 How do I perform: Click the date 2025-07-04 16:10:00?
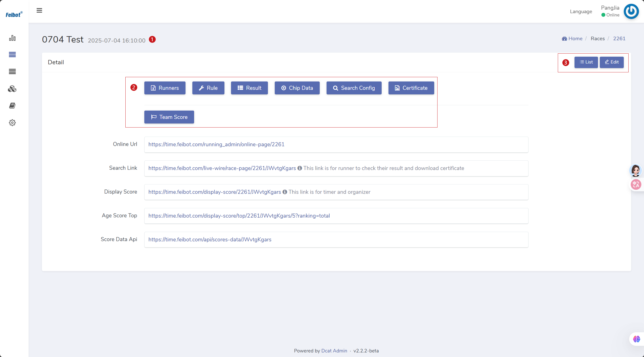[x=117, y=40]
